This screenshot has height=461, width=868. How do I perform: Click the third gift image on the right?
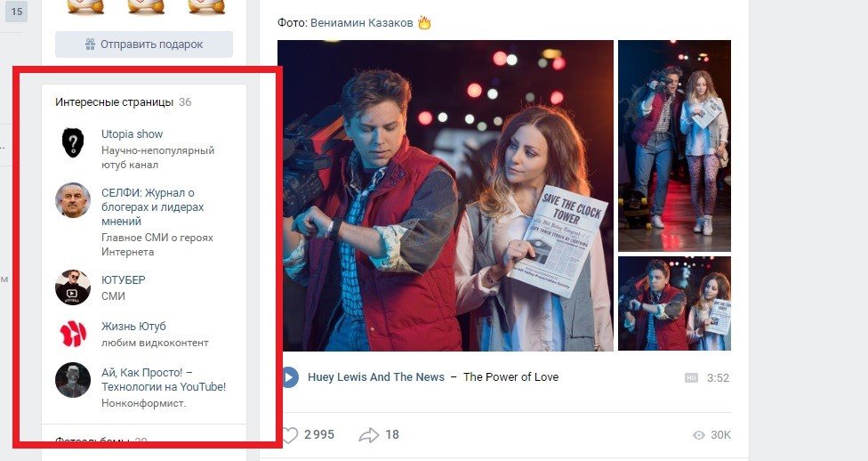(207, 6)
